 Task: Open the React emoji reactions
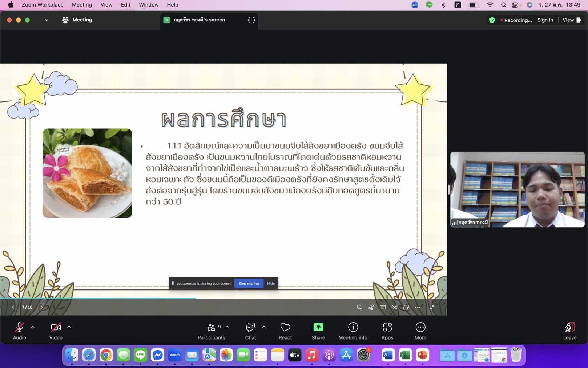point(285,327)
